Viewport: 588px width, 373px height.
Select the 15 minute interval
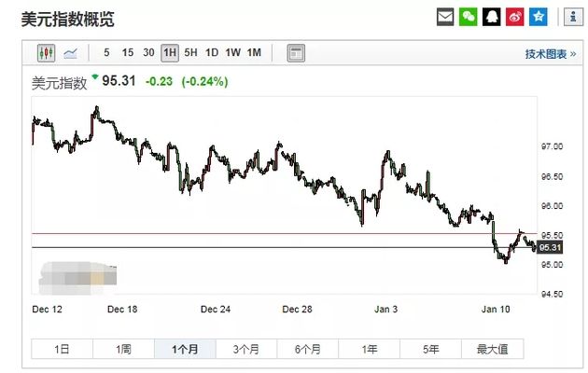pos(128,53)
